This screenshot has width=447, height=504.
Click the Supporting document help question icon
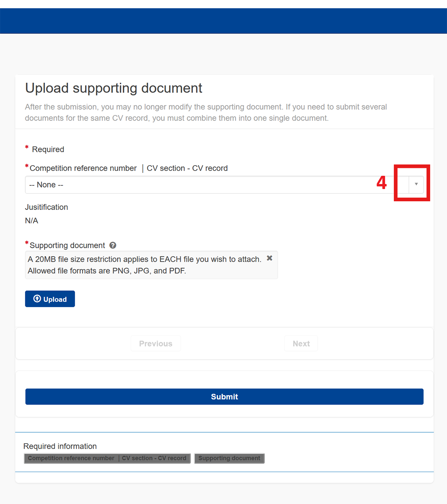click(x=113, y=245)
